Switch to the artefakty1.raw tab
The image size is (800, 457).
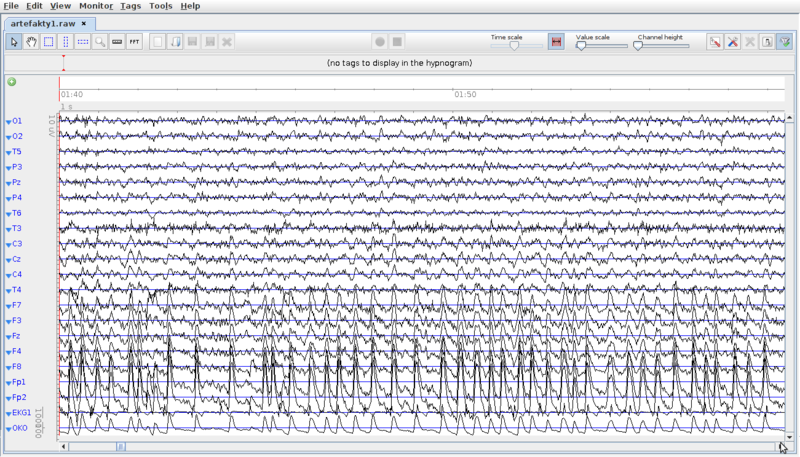pyautogui.click(x=44, y=22)
